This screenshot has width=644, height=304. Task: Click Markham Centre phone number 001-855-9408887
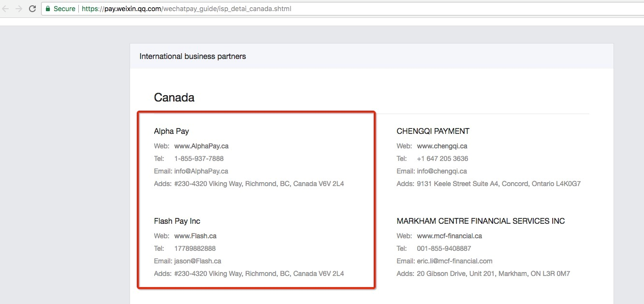tap(444, 248)
